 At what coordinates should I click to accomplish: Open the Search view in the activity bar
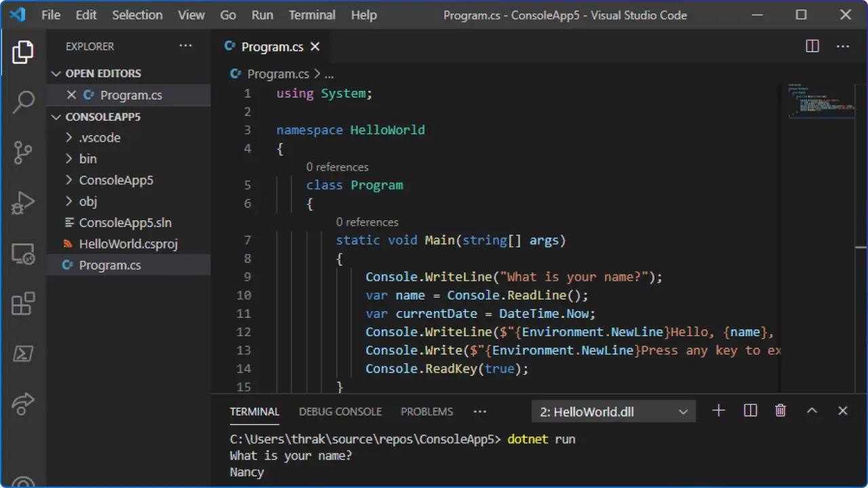24,102
